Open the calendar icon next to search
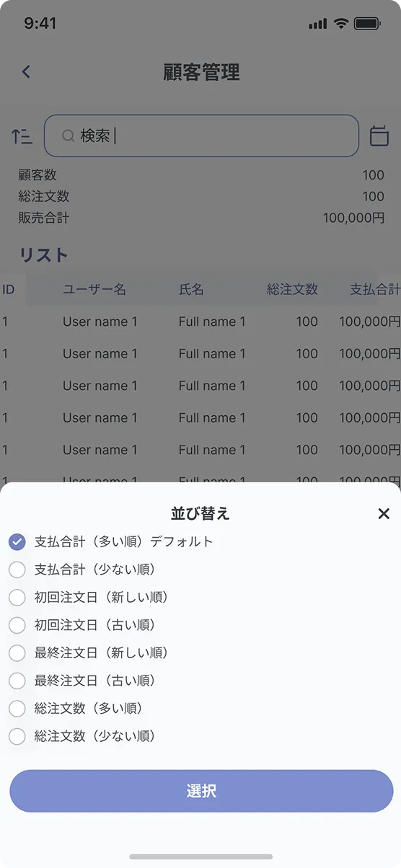Image resolution: width=401 pixels, height=868 pixels. [379, 136]
